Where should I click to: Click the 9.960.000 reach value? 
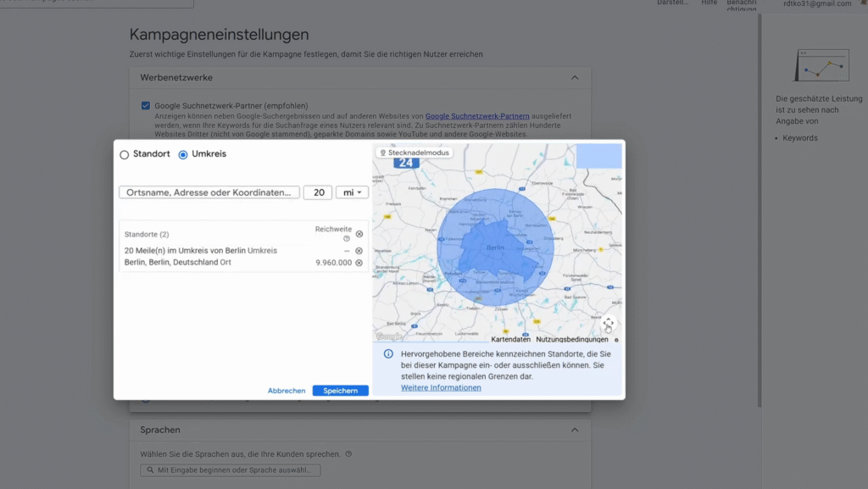coord(333,263)
